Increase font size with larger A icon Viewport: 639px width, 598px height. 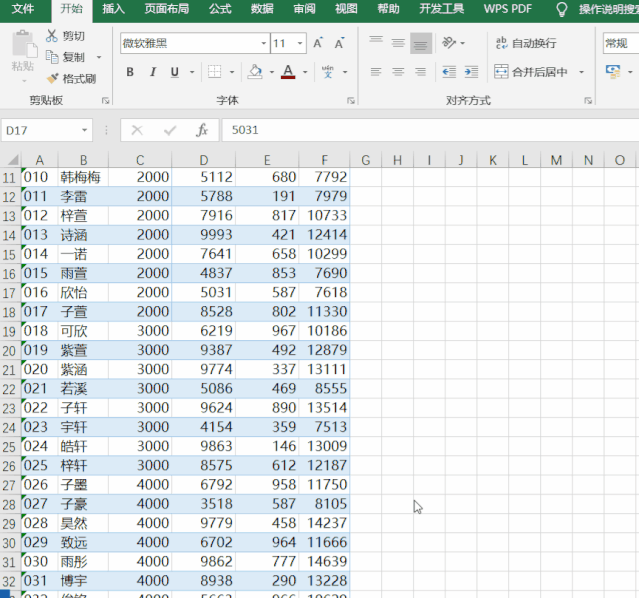318,43
